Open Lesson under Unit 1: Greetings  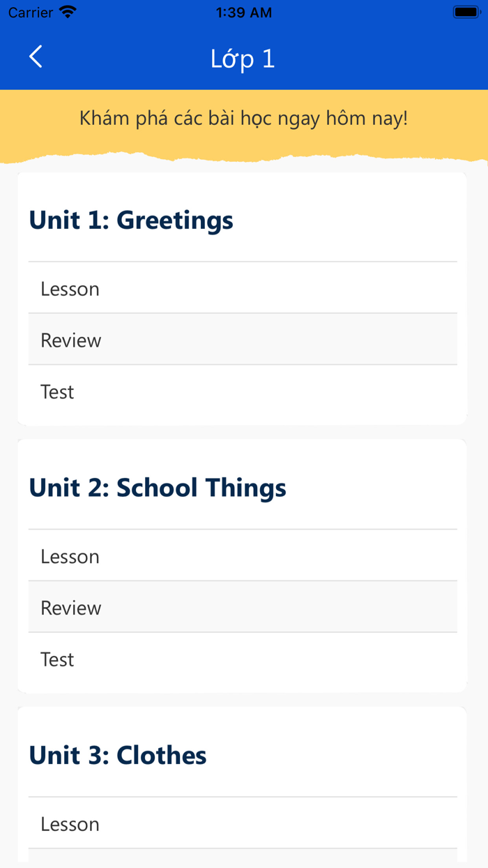(x=243, y=288)
